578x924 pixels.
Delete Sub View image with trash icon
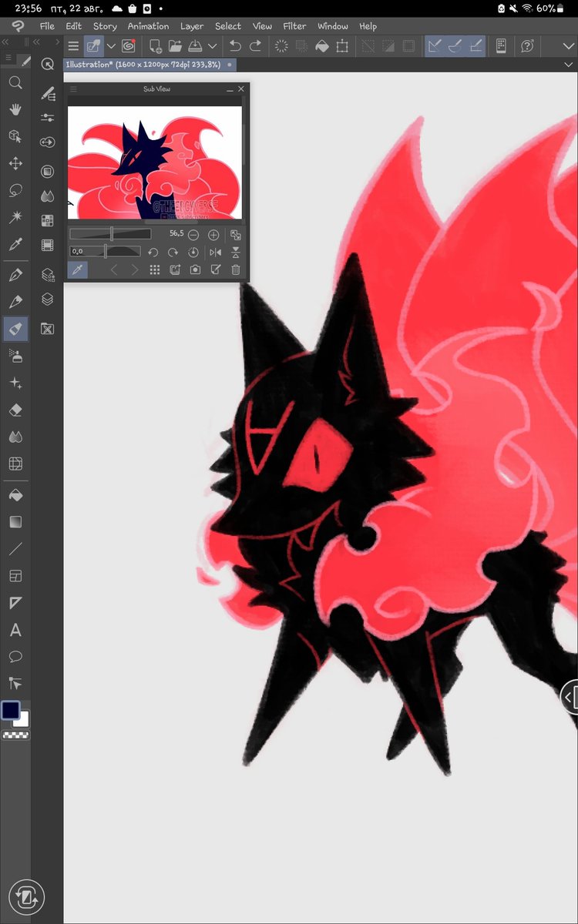236,269
